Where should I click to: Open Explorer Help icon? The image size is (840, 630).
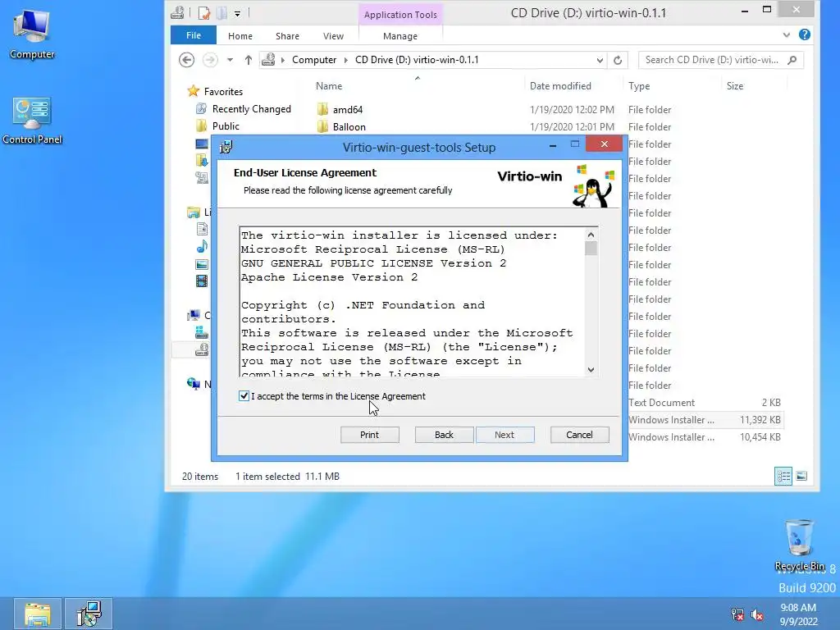(804, 34)
